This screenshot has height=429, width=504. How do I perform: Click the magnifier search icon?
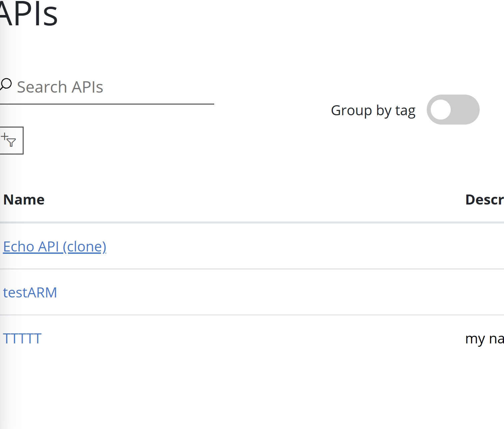tap(6, 84)
